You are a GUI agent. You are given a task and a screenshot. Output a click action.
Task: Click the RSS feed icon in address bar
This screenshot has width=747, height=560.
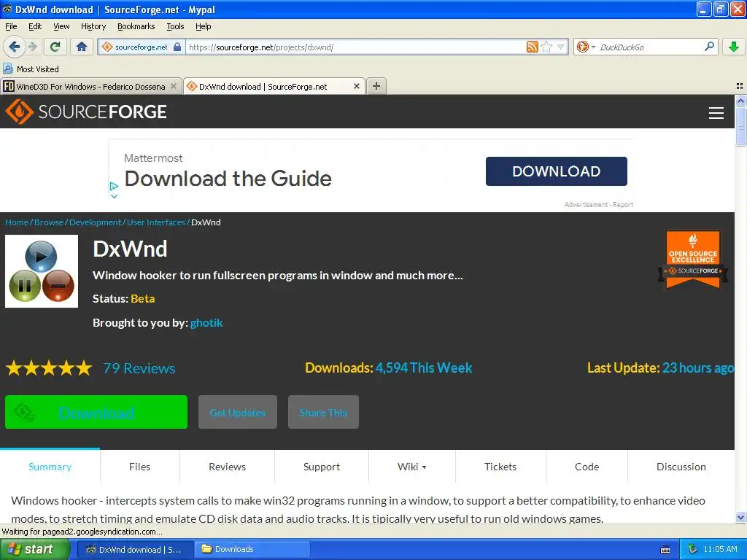pyautogui.click(x=532, y=47)
